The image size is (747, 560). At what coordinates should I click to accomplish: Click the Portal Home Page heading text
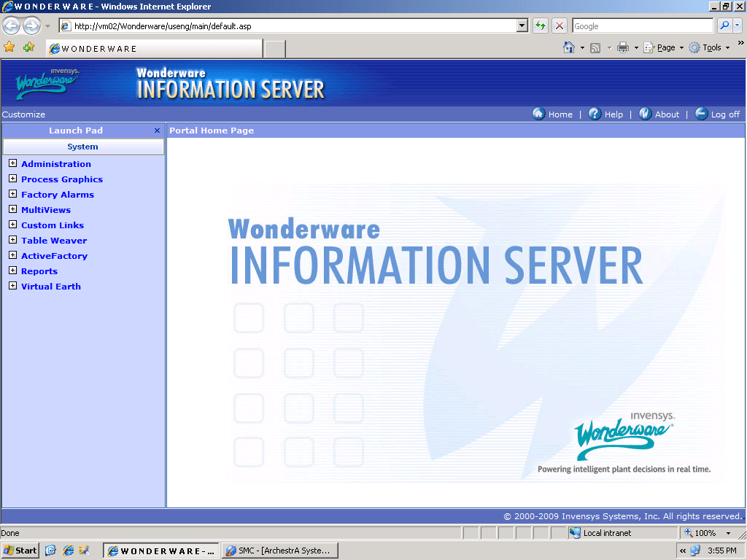pyautogui.click(x=212, y=131)
